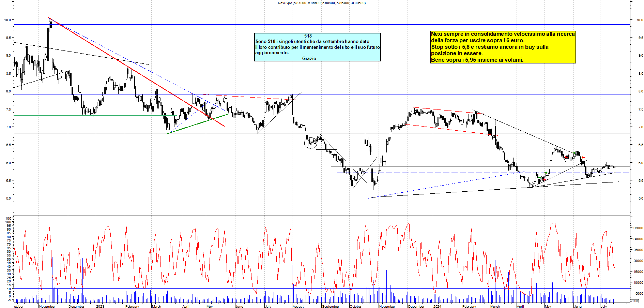
Task: Click the Nexi SpA chart title
Action: 322,3
